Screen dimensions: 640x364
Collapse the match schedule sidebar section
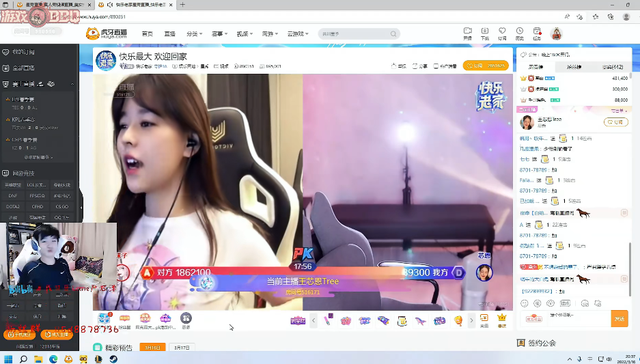click(x=72, y=84)
